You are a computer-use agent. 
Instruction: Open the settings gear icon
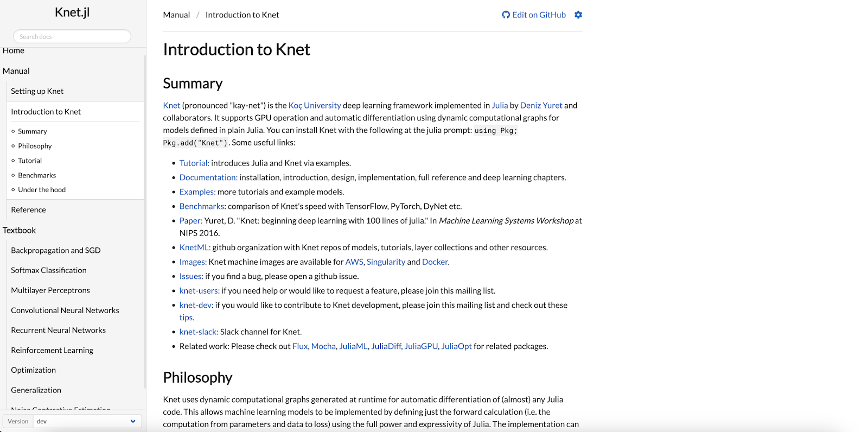point(578,15)
